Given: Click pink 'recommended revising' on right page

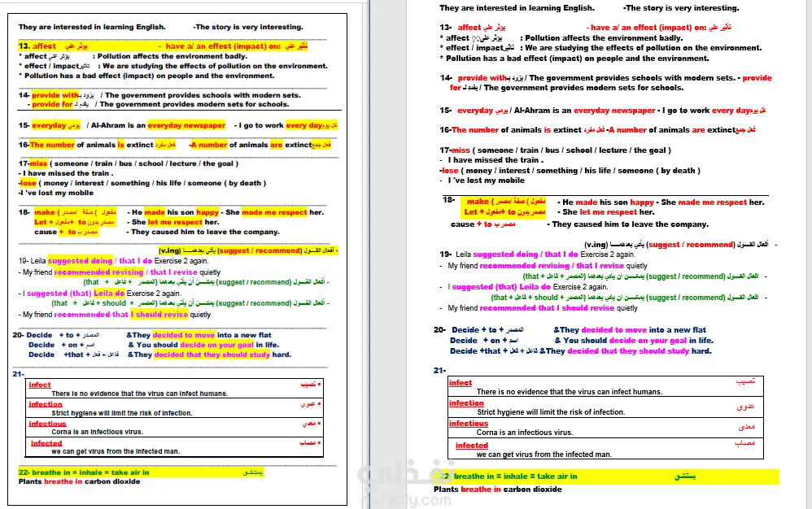Looking at the screenshot, I should [526, 266].
